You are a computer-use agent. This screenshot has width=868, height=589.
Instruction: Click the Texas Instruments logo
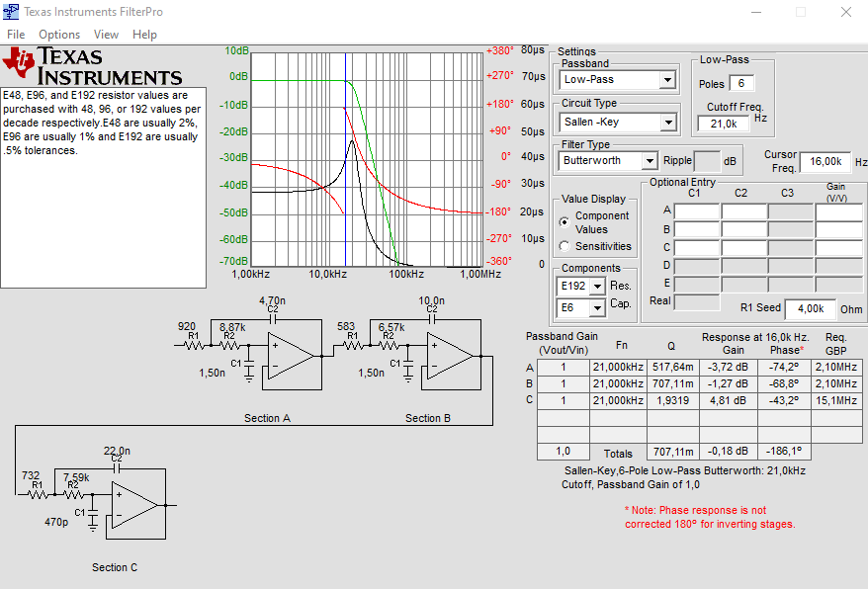93,66
